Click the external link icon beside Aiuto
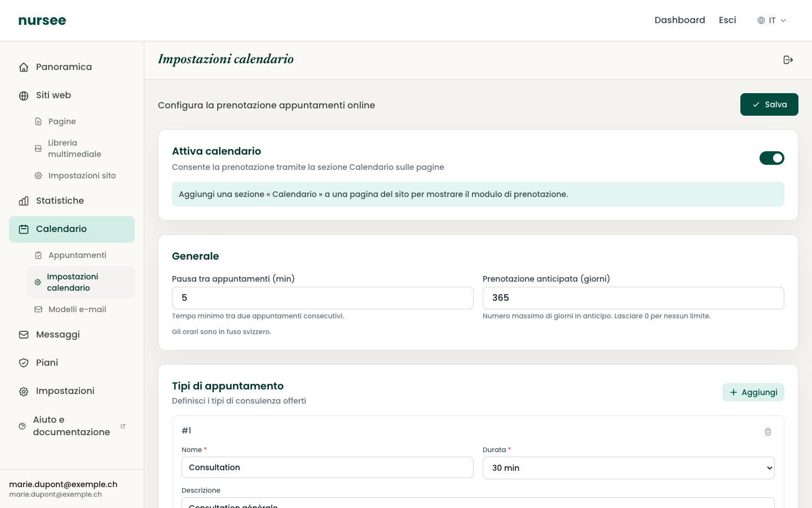Screen dimensions: 812x508 pos(123,426)
